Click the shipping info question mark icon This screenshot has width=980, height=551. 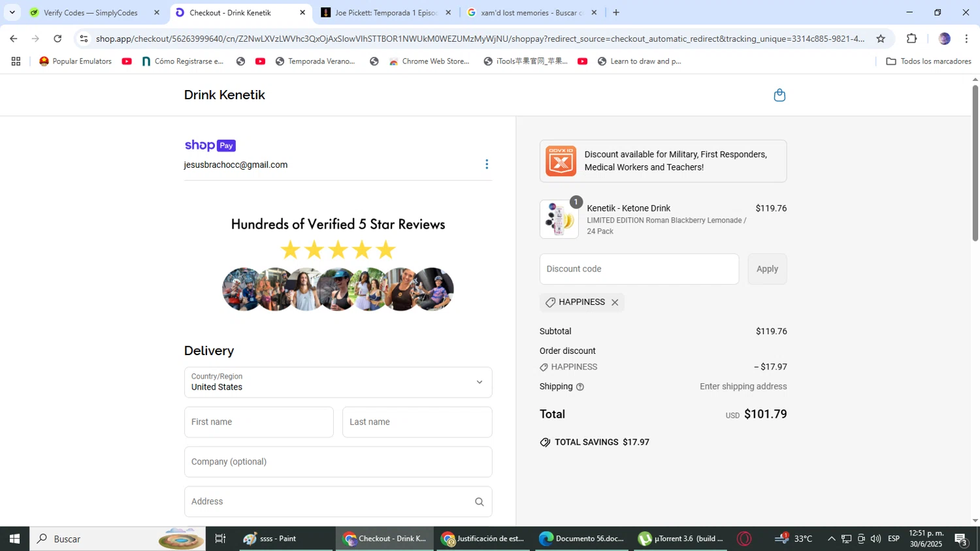click(x=580, y=387)
